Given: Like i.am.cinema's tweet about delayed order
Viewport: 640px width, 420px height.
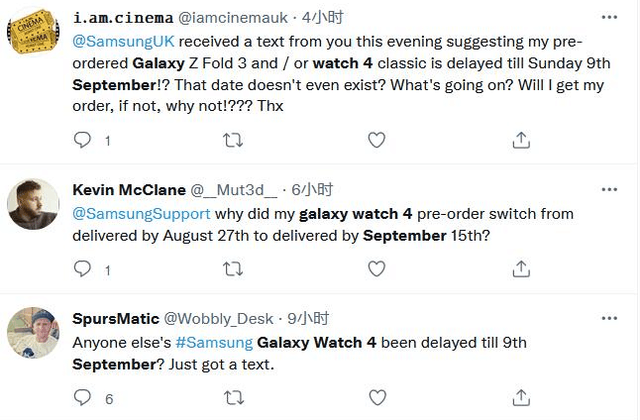Looking at the screenshot, I should coord(376,140).
